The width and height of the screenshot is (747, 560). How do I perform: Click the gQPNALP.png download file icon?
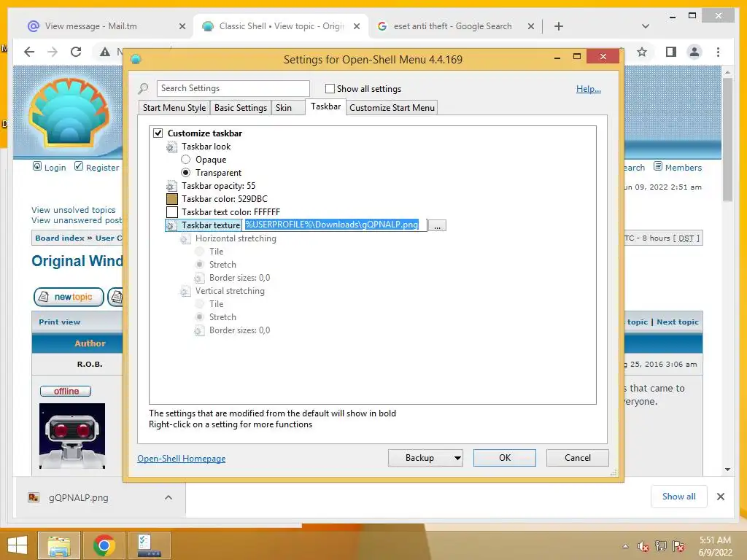[x=34, y=497]
